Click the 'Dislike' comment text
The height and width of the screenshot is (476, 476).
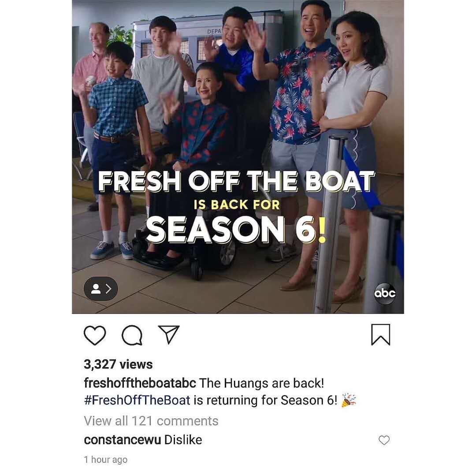(183, 440)
